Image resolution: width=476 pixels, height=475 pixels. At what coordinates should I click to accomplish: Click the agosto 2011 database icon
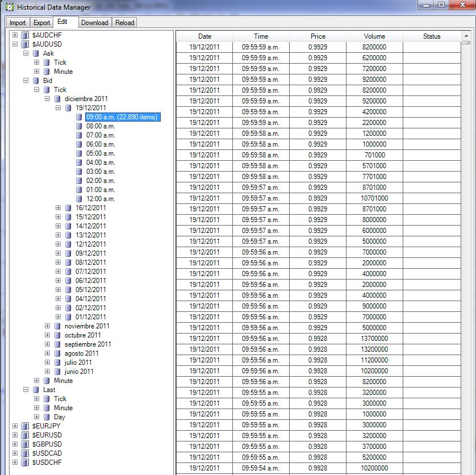[x=57, y=353]
